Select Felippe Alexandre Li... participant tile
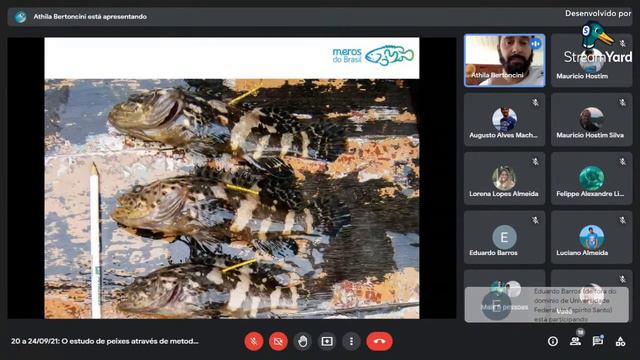Viewport: 640px width, 360px height. [x=591, y=178]
